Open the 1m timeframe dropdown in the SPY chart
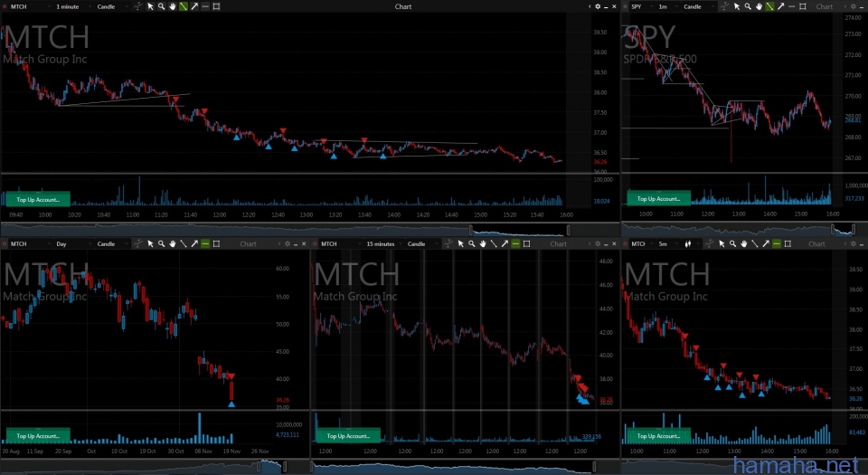 pos(667,6)
